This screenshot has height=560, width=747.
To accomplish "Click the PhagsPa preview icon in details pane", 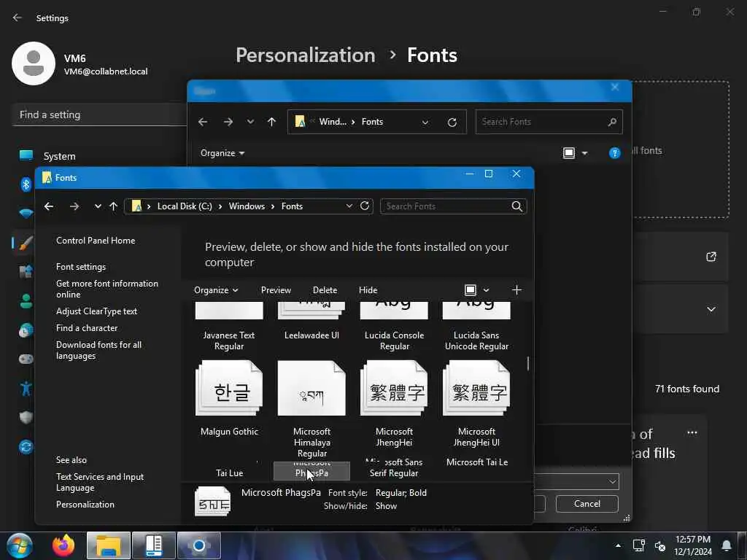I will point(212,502).
